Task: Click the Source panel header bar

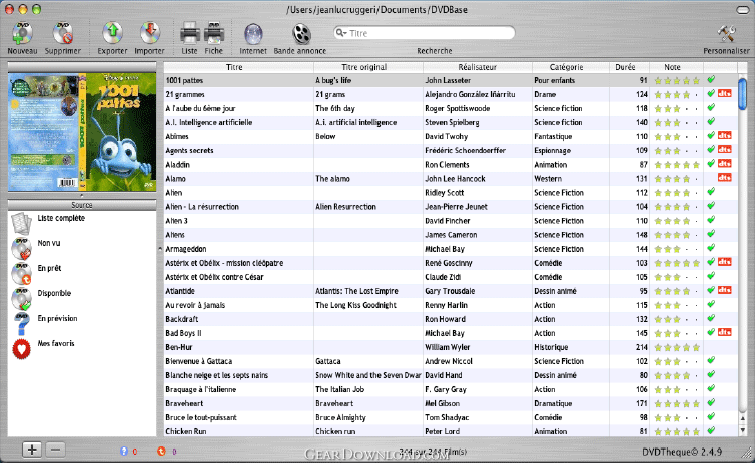Action: [82, 205]
